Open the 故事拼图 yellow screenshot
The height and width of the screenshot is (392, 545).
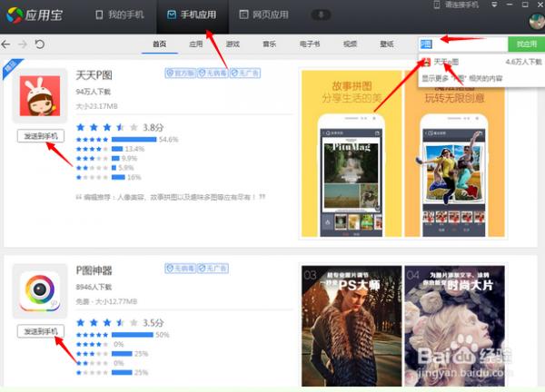352,154
